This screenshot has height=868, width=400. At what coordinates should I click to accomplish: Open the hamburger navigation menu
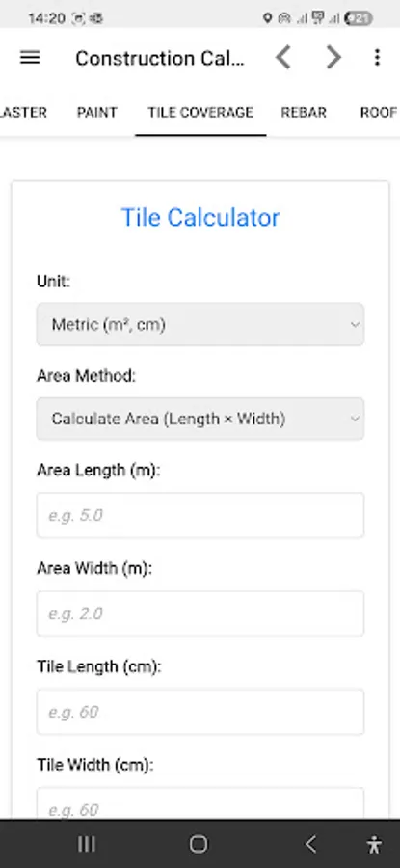[x=30, y=58]
